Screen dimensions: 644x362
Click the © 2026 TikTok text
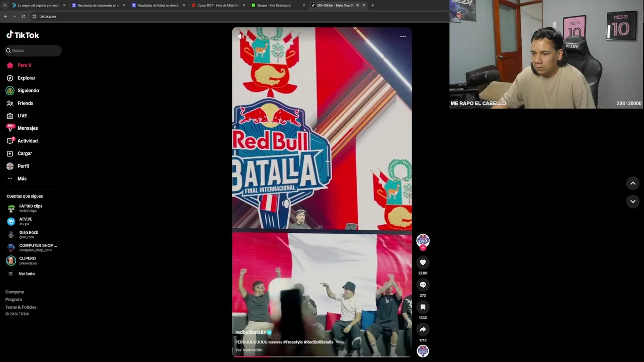17,314
